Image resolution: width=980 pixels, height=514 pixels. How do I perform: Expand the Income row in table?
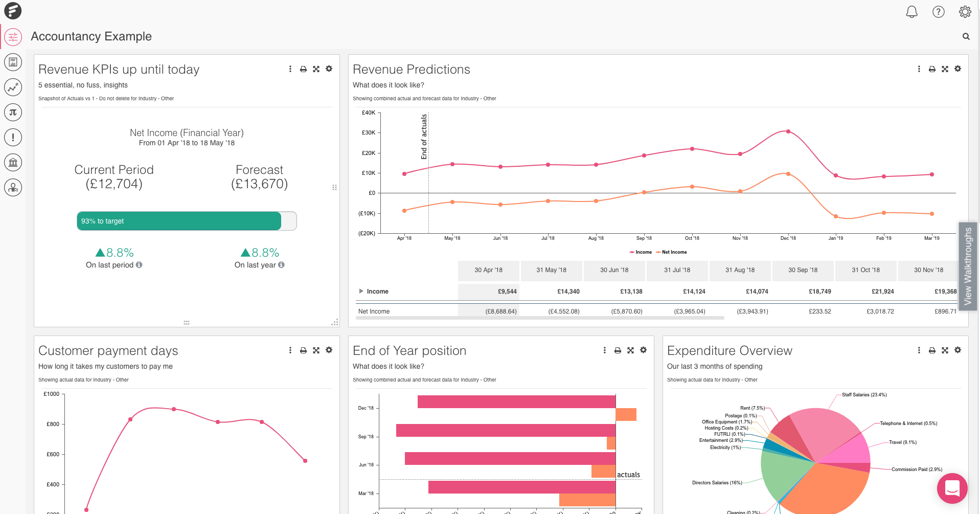click(x=361, y=292)
